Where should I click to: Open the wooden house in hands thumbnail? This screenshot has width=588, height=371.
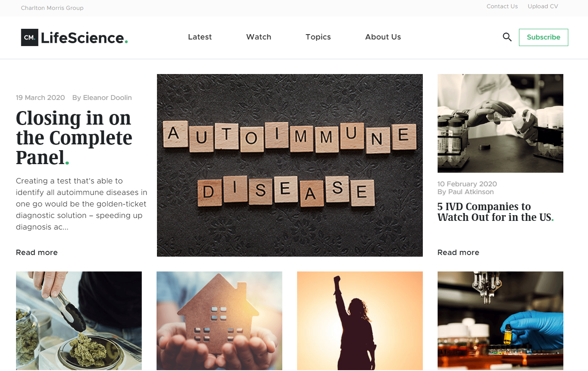coord(219,321)
